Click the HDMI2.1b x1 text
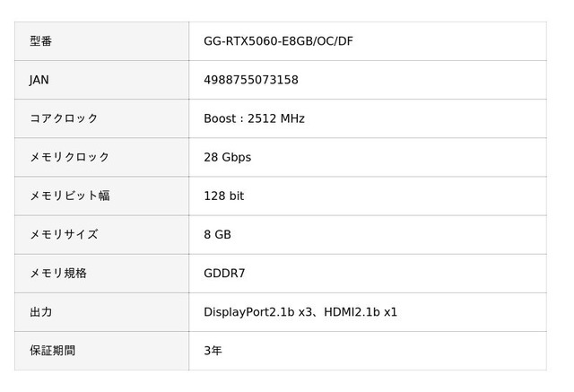 (361, 312)
